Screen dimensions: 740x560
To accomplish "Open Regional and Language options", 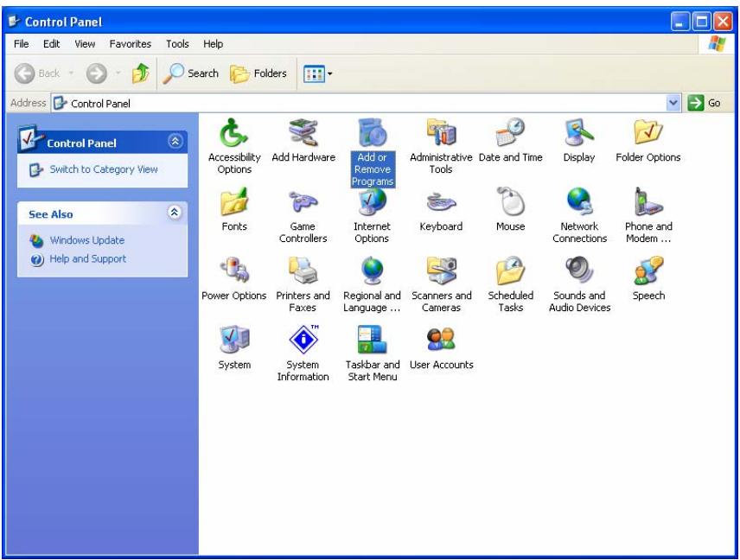I will [x=372, y=284].
